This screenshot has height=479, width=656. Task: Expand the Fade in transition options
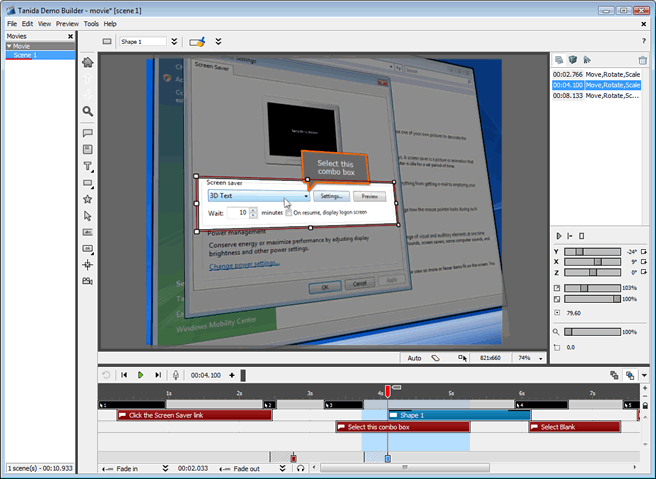165,468
